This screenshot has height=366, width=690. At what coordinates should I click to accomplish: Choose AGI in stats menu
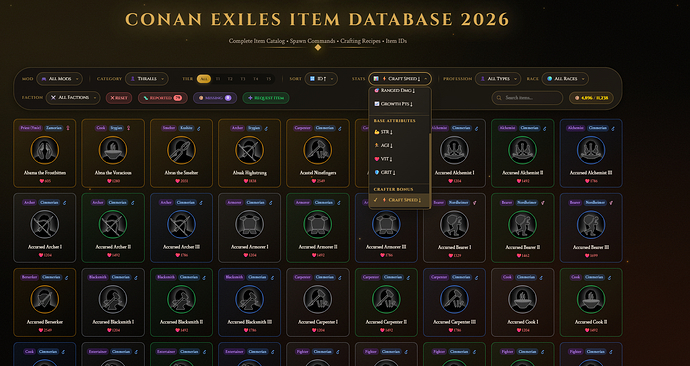tap(400, 145)
